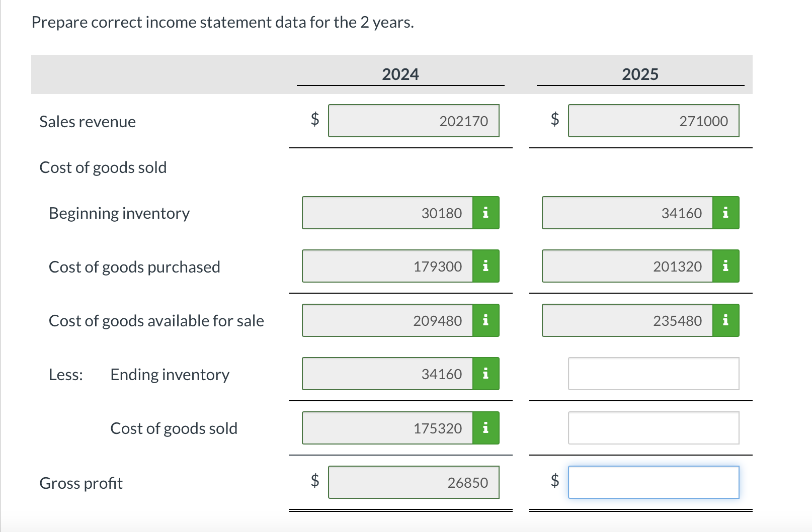The height and width of the screenshot is (532, 812).
Task: Open info for 2025 Cost of goods purchased
Action: (725, 267)
